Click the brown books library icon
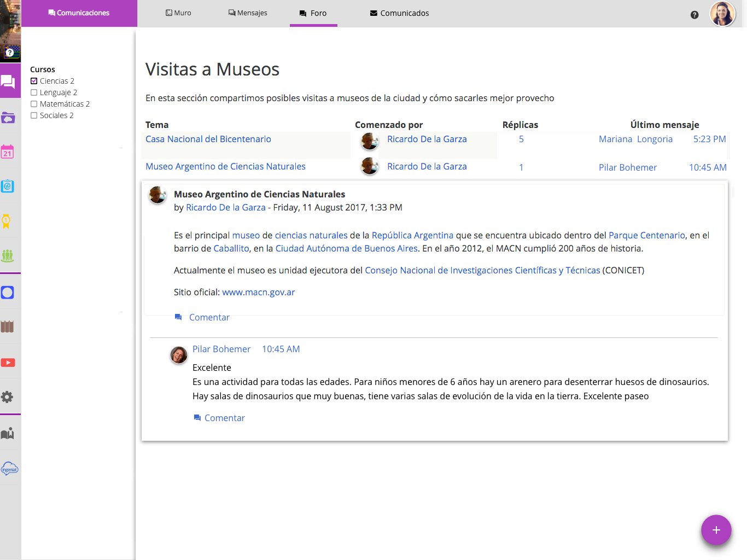This screenshot has width=747, height=560. (7, 327)
